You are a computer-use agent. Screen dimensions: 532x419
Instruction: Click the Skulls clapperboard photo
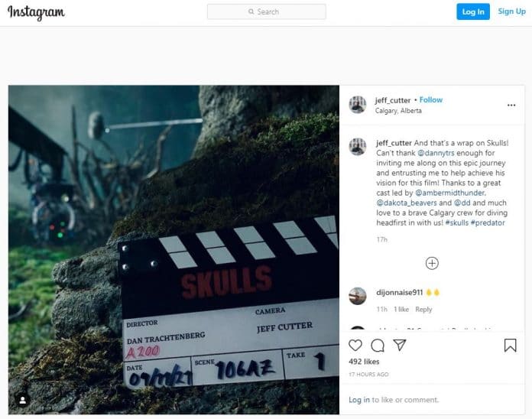point(174,250)
